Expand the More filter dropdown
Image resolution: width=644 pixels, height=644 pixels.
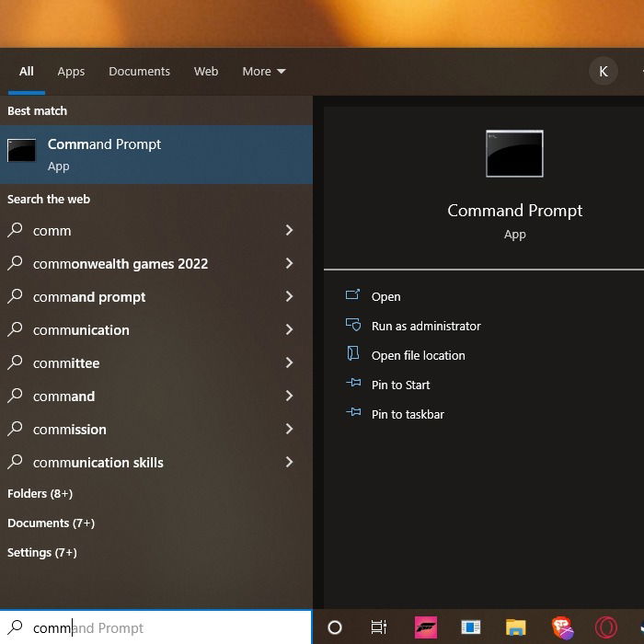(x=264, y=72)
